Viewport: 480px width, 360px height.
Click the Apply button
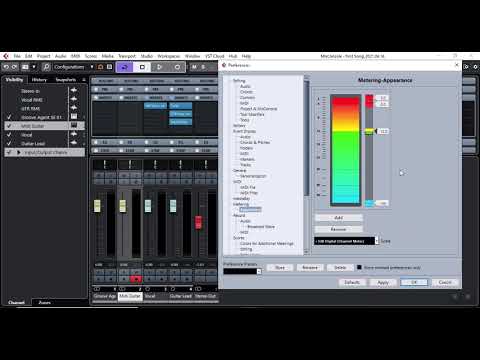point(383,282)
